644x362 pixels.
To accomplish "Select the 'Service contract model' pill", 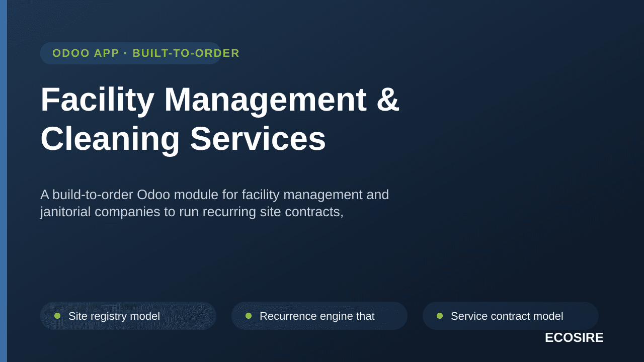I will pyautogui.click(x=511, y=316).
